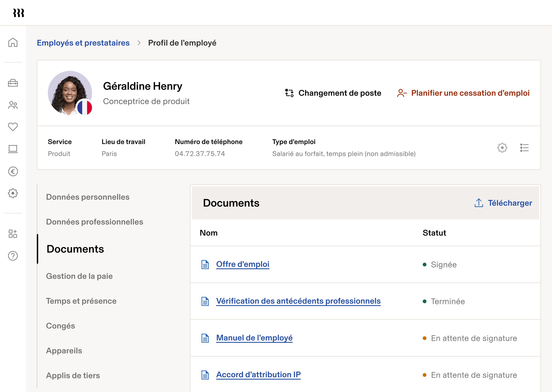Screen dimensions: 552x392
Task: Open the Manuel de l'employé document
Action: click(x=254, y=338)
